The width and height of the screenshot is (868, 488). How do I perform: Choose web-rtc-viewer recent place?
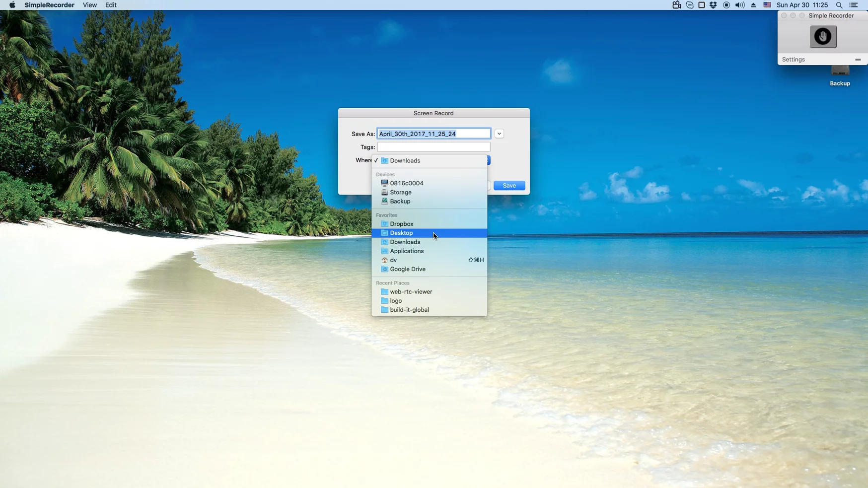(x=430, y=292)
